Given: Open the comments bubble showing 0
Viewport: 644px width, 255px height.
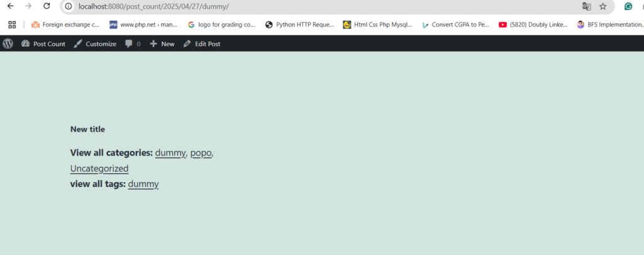Looking at the screenshot, I should click(x=133, y=43).
